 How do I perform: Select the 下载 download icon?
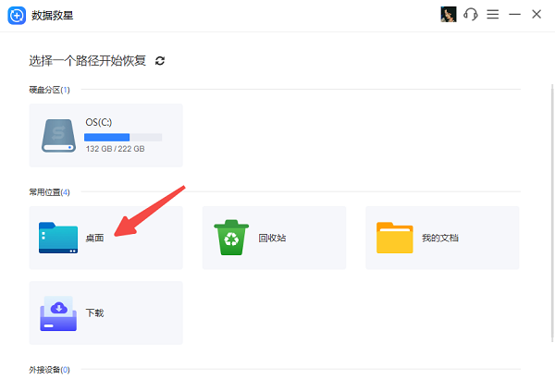58,313
